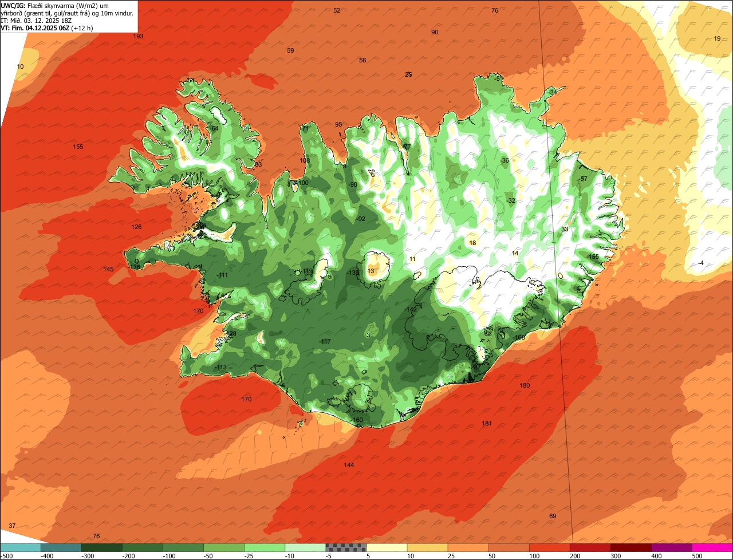Click the value 144 south of Iceland
This screenshot has width=733, height=560.
(x=349, y=465)
